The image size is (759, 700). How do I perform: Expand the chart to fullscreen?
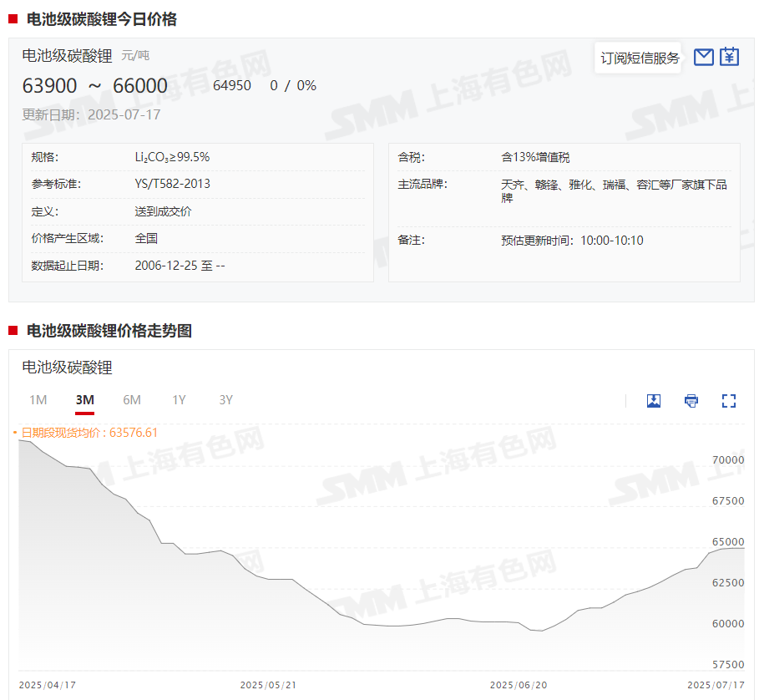(729, 401)
